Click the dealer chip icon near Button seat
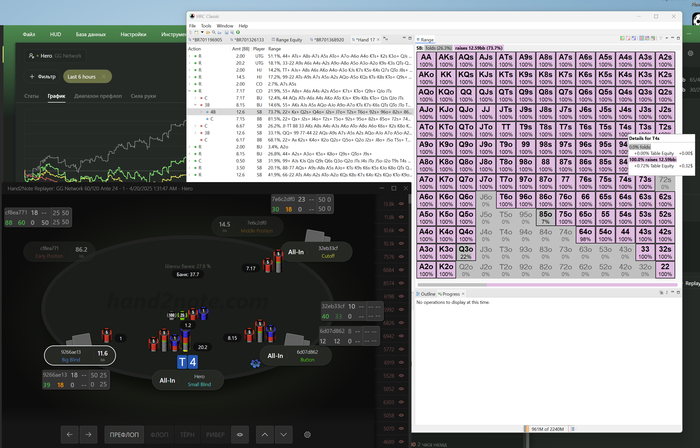This screenshot has width=700, height=448. tap(255, 363)
